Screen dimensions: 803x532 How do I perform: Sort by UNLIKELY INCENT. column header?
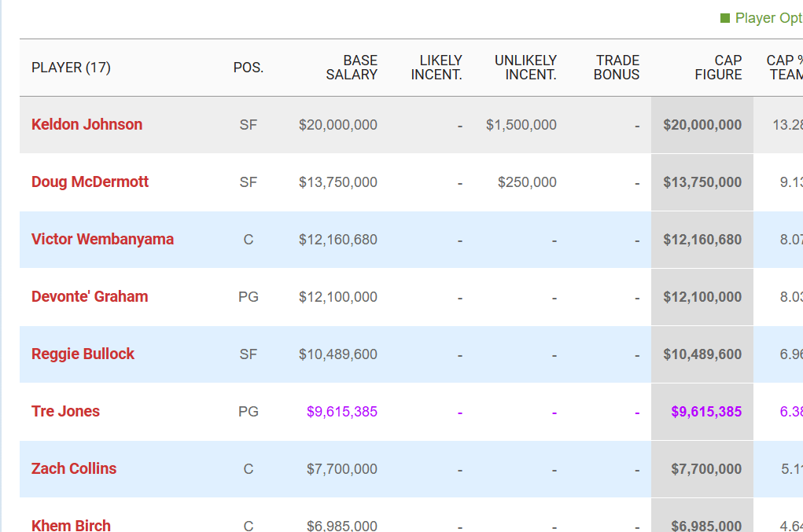[x=525, y=68]
